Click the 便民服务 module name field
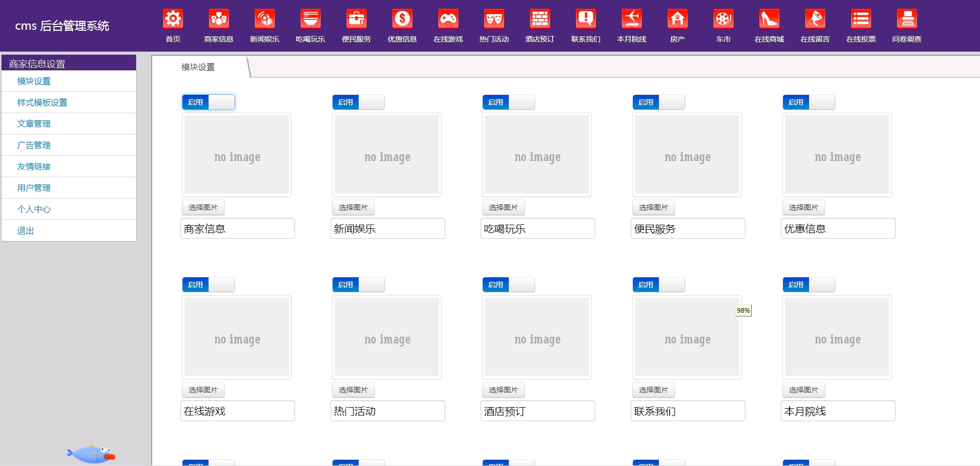This screenshot has width=980, height=466. click(x=688, y=228)
